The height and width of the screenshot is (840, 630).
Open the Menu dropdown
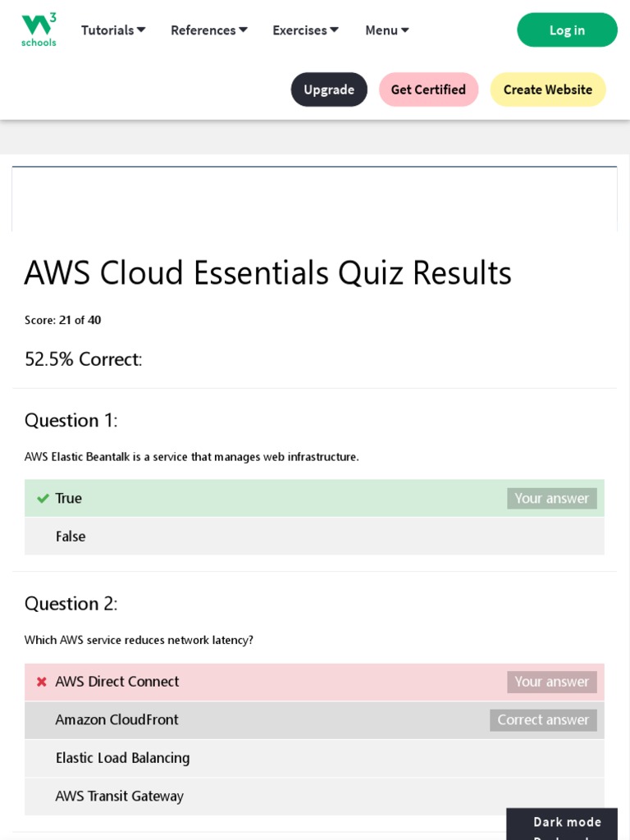point(386,30)
